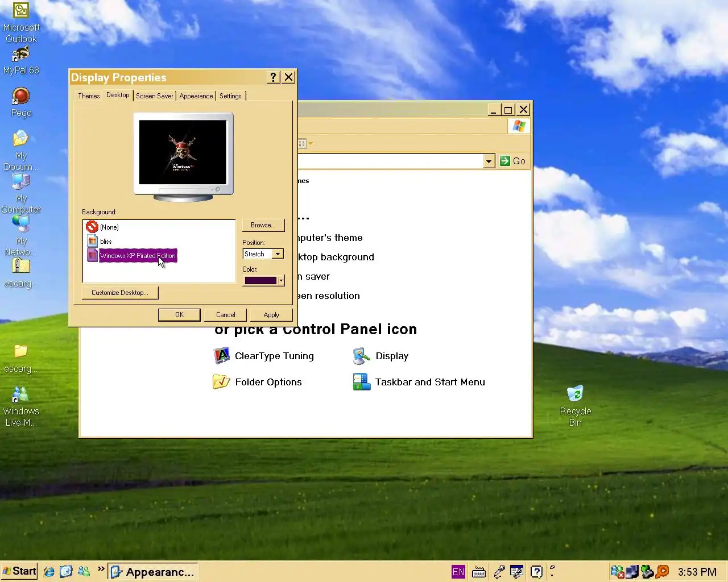Image resolution: width=728 pixels, height=582 pixels.
Task: Click the orange magnifier tray icon
Action: click(662, 572)
